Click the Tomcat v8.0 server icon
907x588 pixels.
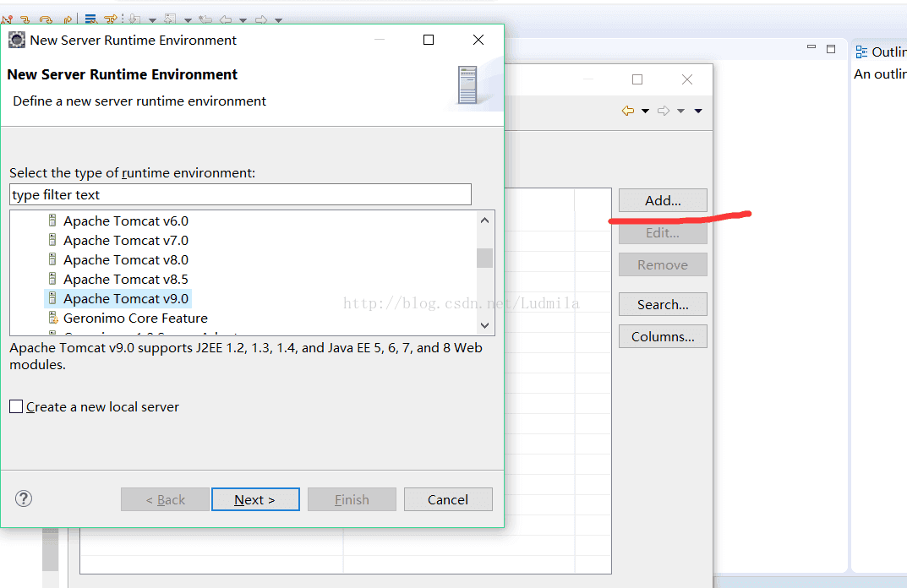[x=52, y=259]
